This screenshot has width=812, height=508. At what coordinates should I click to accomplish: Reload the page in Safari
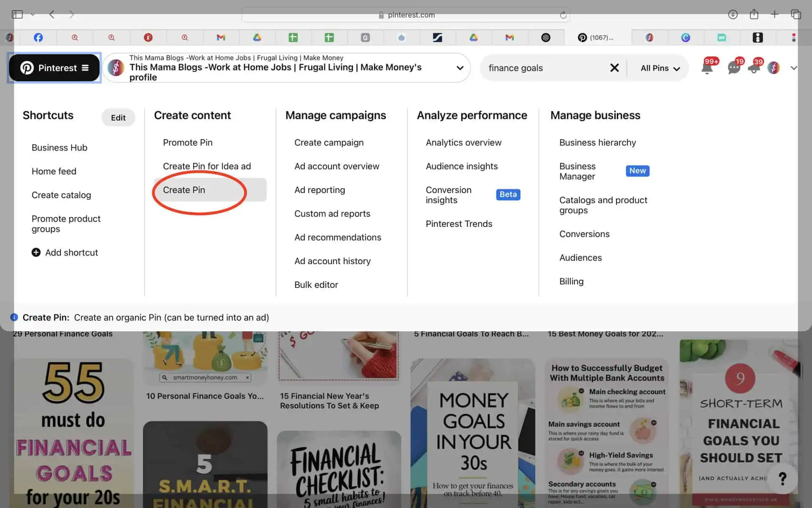click(563, 15)
